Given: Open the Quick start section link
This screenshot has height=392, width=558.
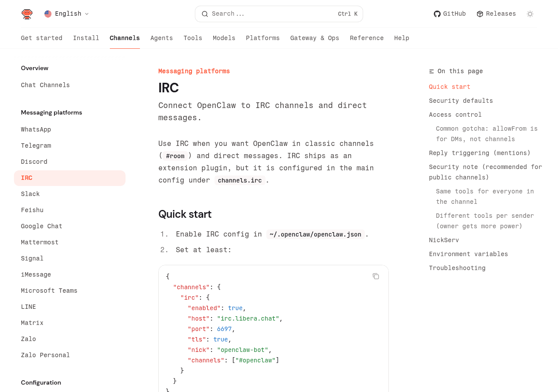Looking at the screenshot, I should pos(449,86).
